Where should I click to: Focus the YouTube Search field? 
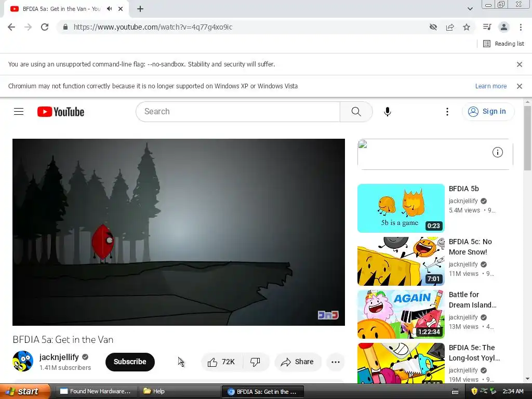tap(238, 112)
